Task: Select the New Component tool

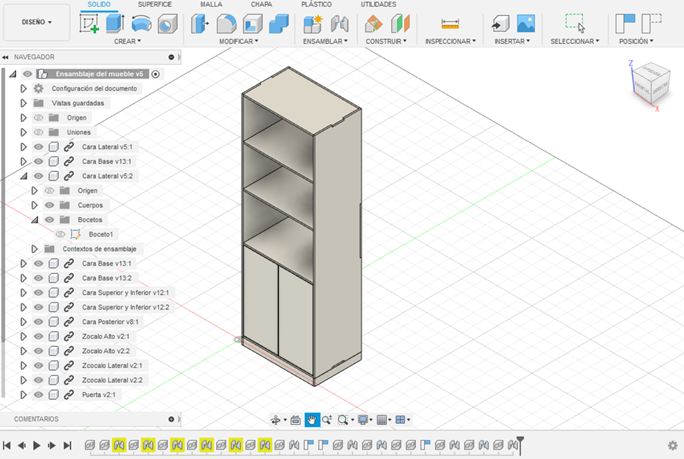Action: (x=313, y=24)
